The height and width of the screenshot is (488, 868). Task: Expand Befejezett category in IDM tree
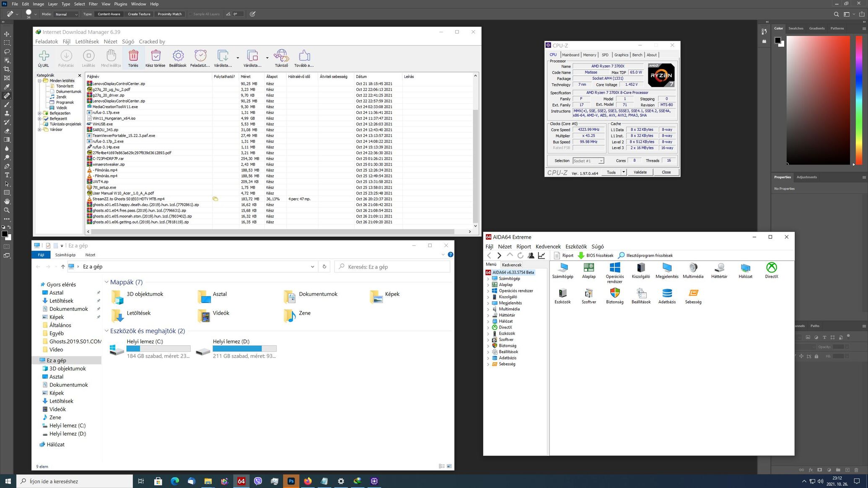[40, 119]
